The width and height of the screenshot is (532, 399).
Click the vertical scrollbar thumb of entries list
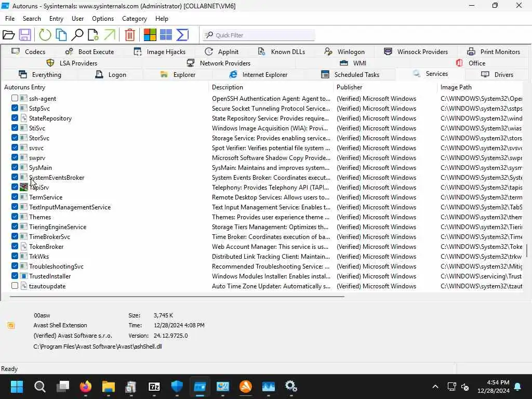point(527,251)
